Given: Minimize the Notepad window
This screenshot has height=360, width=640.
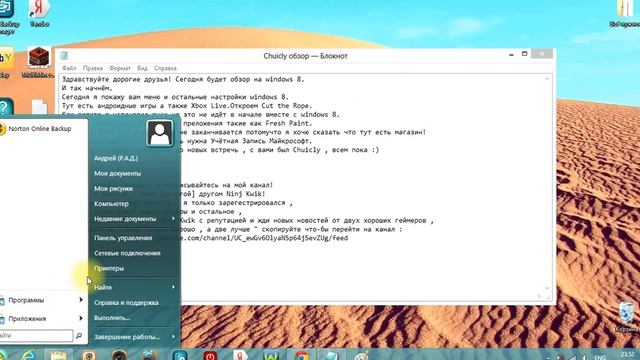Looking at the screenshot, I should [511, 54].
